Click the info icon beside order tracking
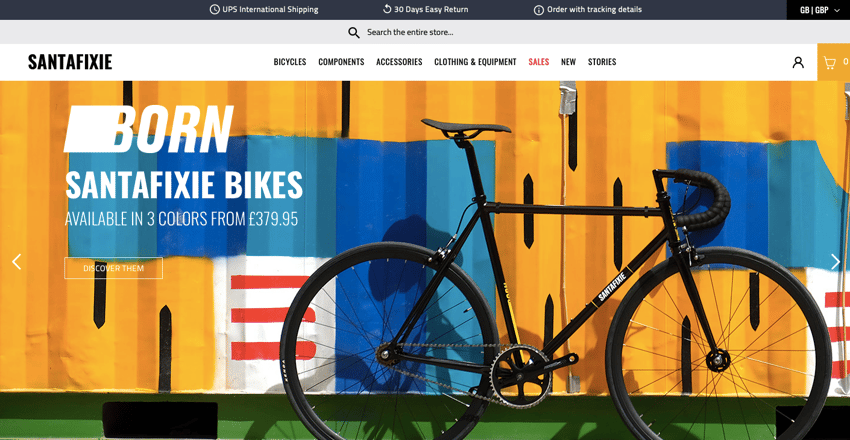This screenshot has width=850, height=440. (539, 10)
